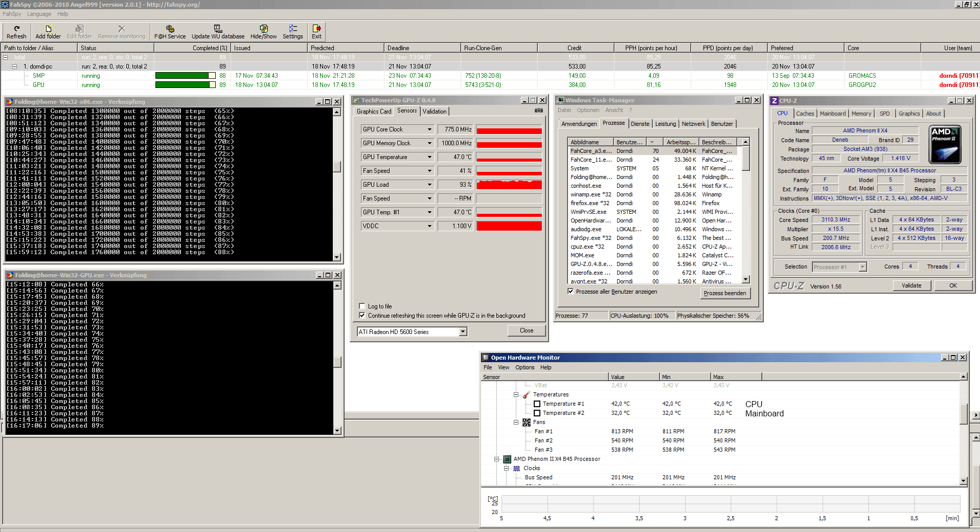Check the Temperature #2 plot checkbox
The height and width of the screenshot is (532, 980).
[537, 413]
